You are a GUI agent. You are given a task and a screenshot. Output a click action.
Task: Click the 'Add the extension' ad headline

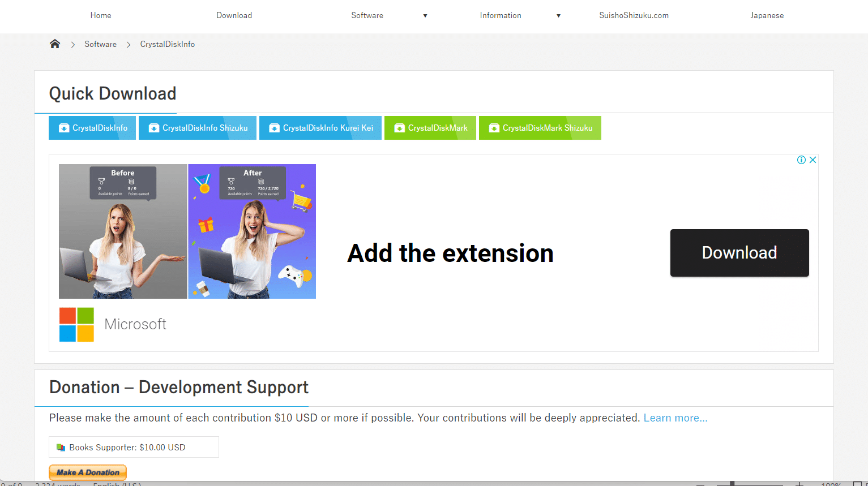coord(451,253)
